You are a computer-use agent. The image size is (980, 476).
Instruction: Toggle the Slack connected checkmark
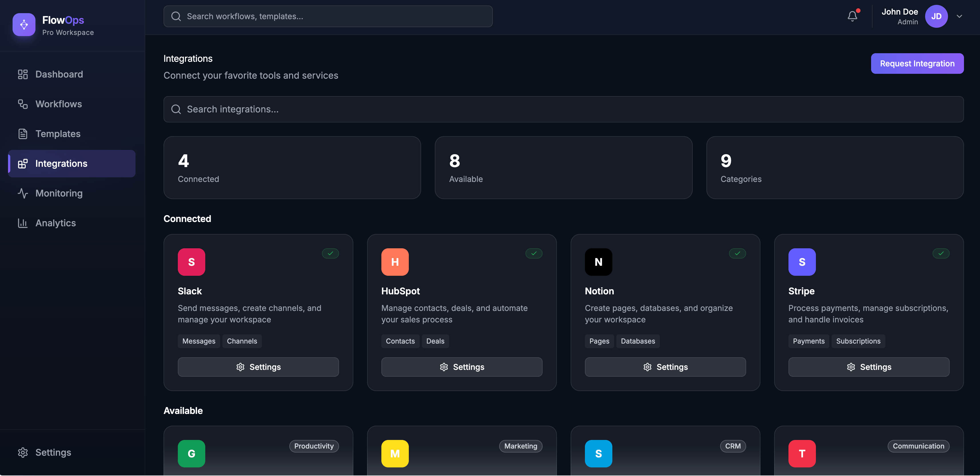coord(330,253)
